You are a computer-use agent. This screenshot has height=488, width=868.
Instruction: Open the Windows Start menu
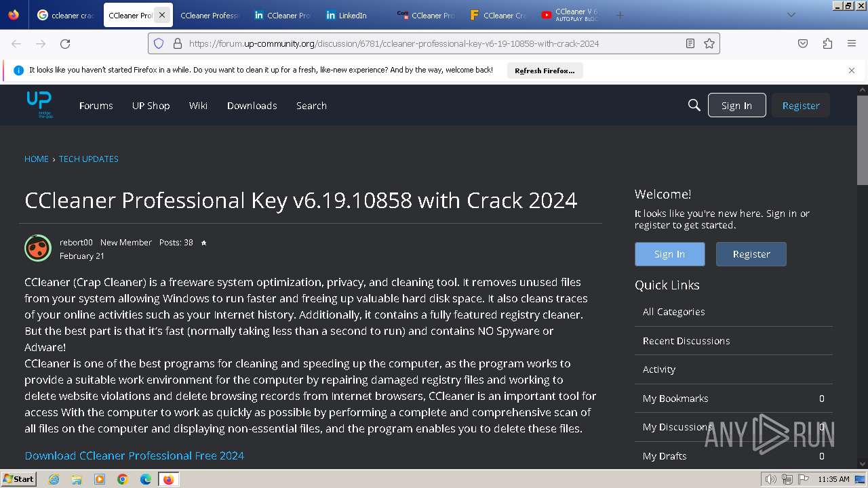click(x=18, y=479)
